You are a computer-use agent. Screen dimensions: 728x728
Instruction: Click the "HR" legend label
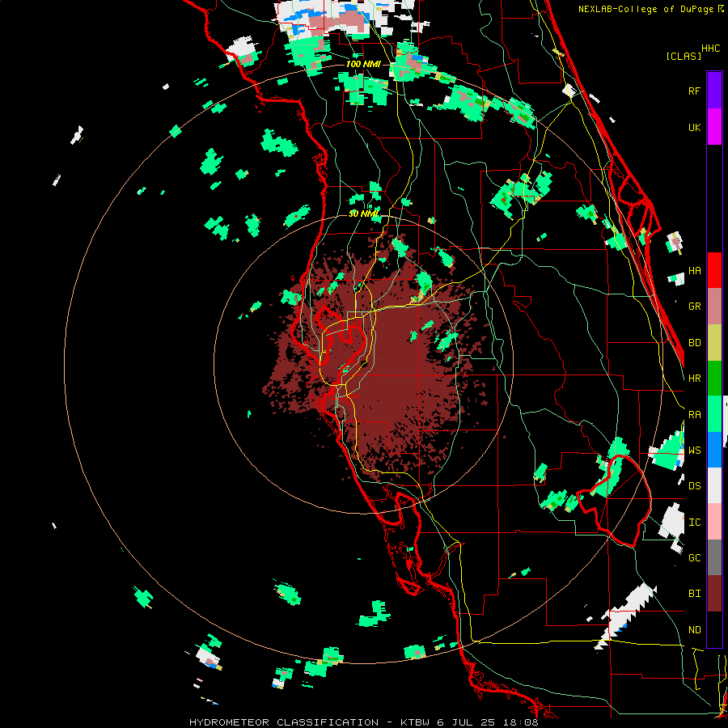(694, 379)
